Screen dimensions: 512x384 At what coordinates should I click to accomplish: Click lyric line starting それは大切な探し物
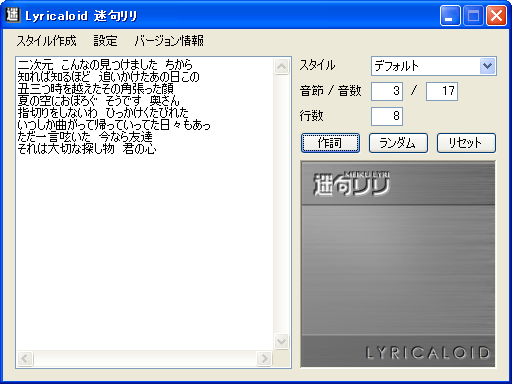coord(87,149)
